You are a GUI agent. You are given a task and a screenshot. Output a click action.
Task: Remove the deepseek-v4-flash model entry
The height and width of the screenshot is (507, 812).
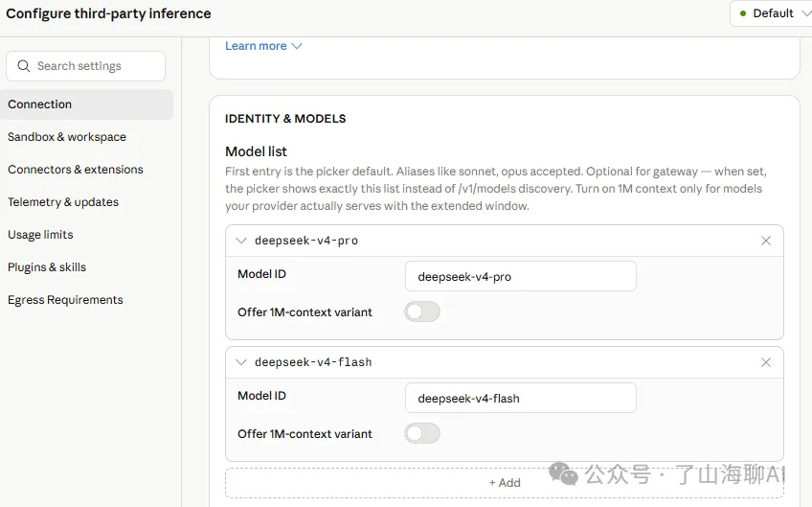tap(766, 362)
